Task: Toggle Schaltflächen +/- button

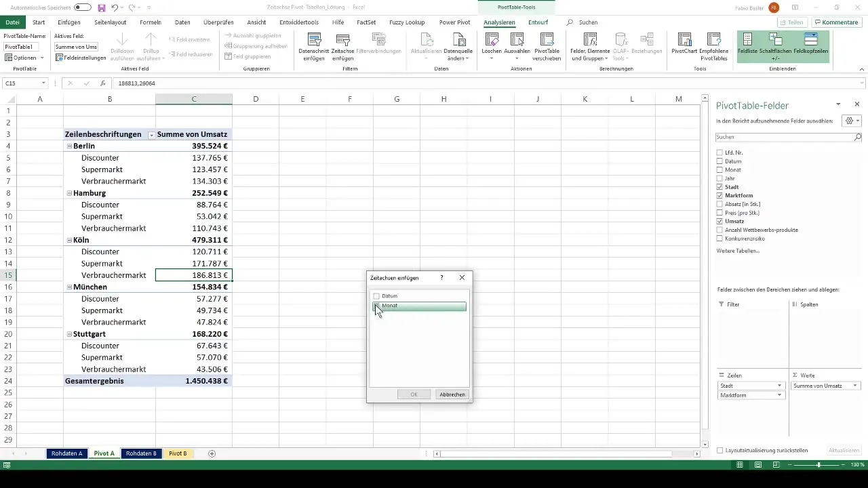Action: (x=775, y=46)
